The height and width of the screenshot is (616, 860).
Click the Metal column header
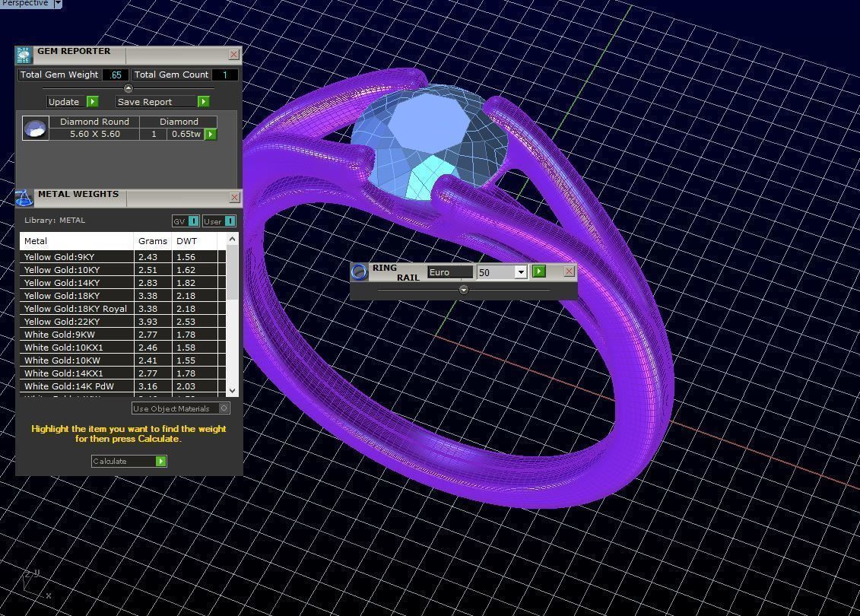(x=77, y=241)
